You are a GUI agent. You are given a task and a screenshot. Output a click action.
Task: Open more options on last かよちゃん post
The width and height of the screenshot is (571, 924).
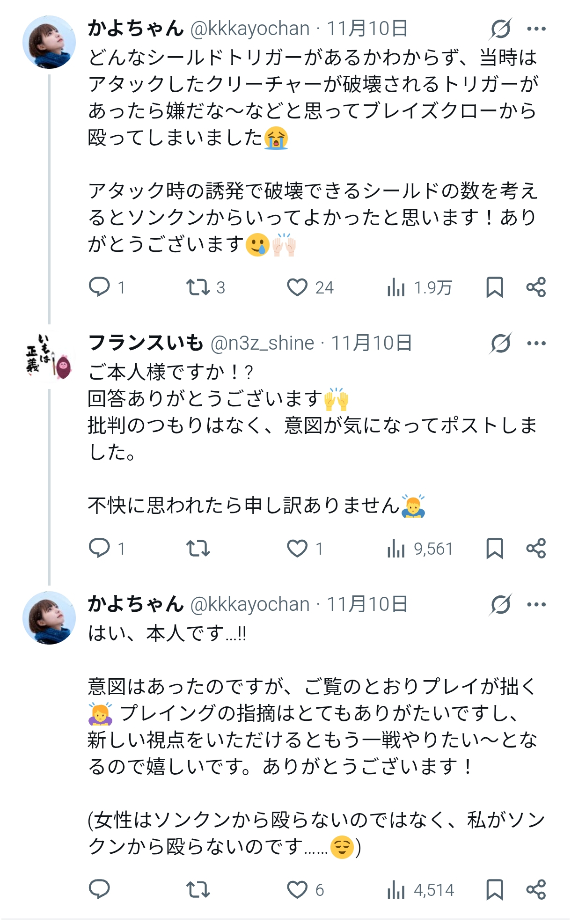[536, 604]
